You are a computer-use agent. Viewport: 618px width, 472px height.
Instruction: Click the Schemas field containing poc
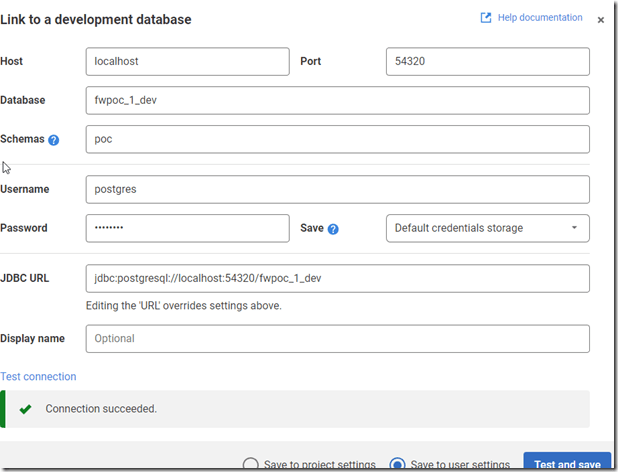point(337,139)
